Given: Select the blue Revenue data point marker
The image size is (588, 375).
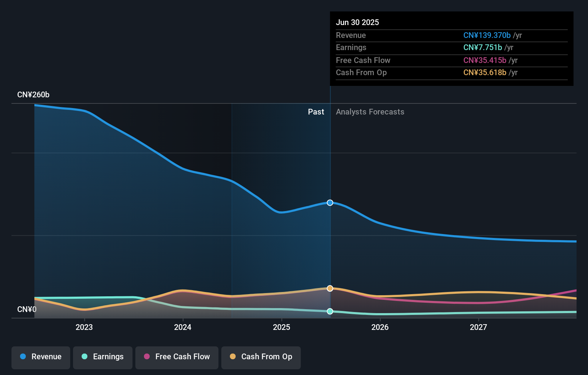Looking at the screenshot, I should [x=330, y=203].
